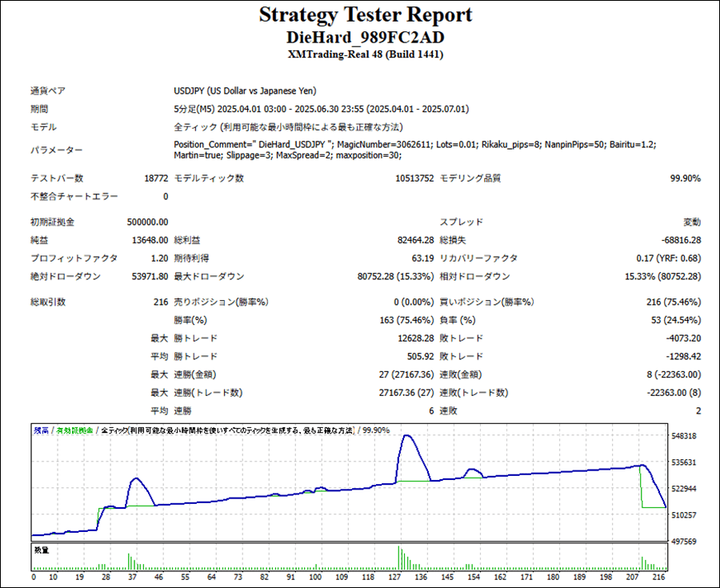720x588 pixels.
Task: Click relative drawdown 15.33% (80752.28)
Action: coord(662,276)
